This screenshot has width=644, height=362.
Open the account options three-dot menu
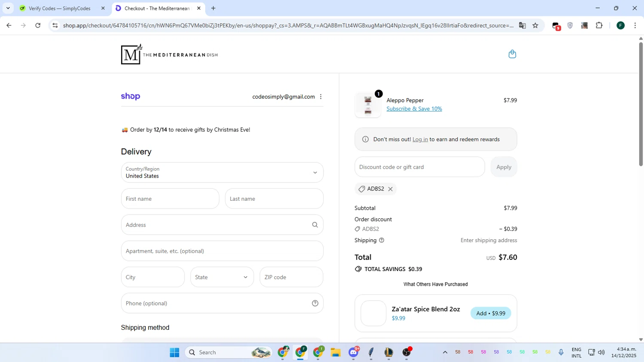(x=321, y=97)
